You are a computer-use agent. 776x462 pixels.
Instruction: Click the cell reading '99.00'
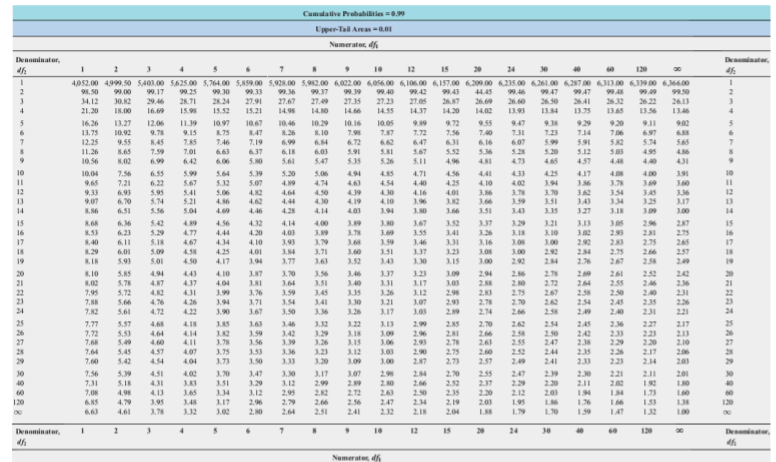point(122,92)
